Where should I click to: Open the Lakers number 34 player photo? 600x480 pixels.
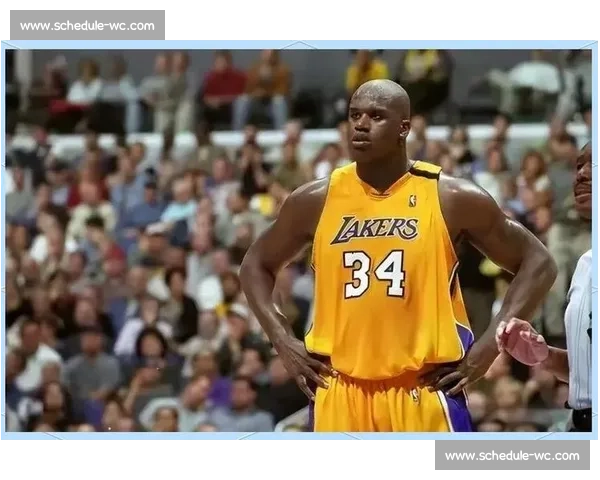[x=299, y=240]
